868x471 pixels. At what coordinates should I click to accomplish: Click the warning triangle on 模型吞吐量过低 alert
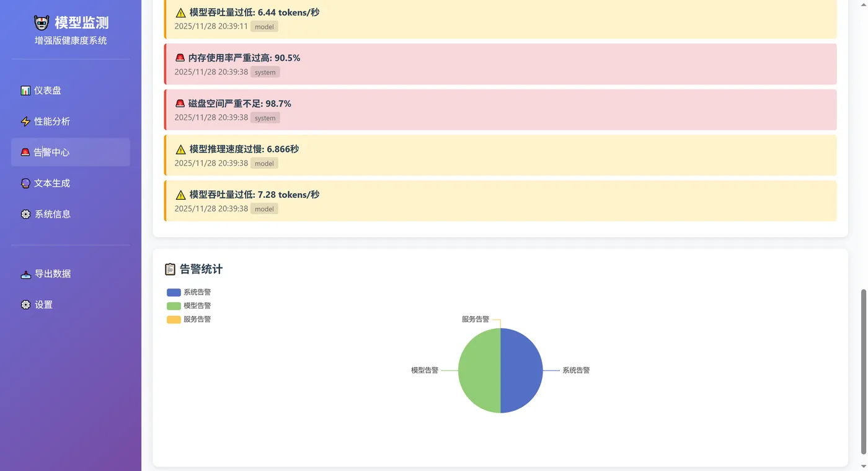click(180, 12)
